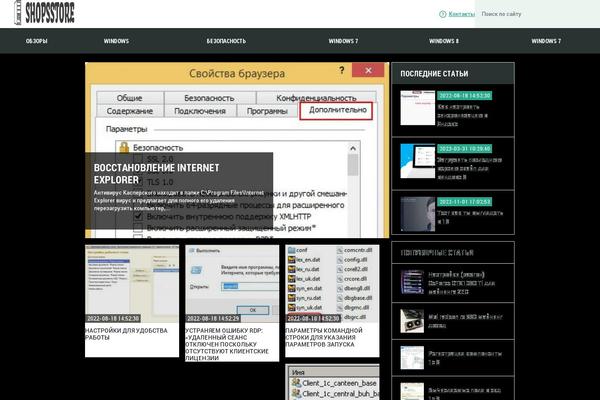Select the Общие tab in Свойства браузера

click(x=130, y=98)
